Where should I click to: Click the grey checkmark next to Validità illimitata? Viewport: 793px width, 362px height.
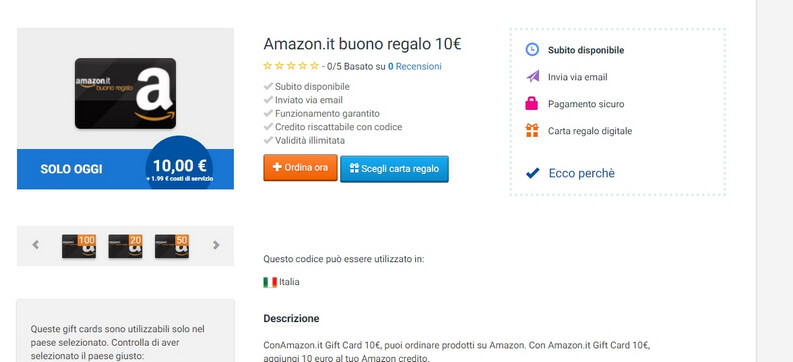pos(269,140)
